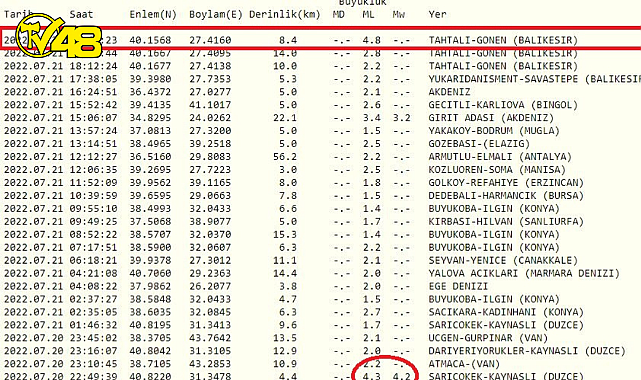Click the Saat column header
The height and width of the screenshot is (380, 641).
coord(81,14)
